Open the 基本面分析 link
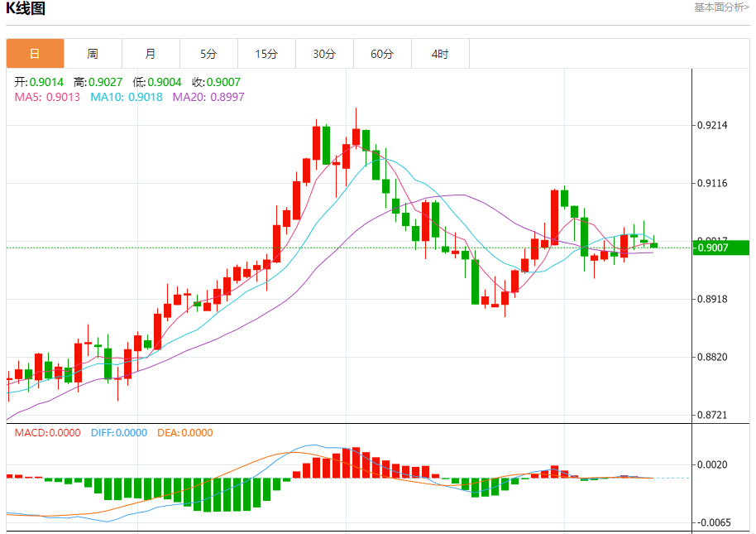This screenshot has width=756, height=534. [x=721, y=7]
